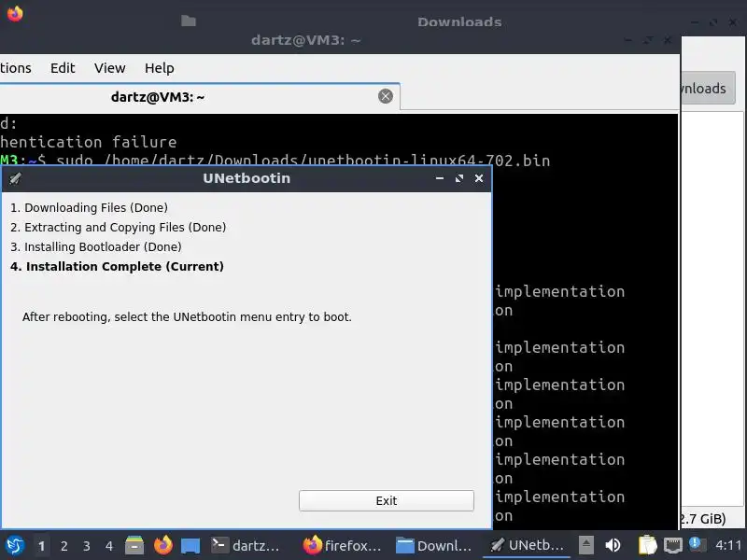Open the volume control tray icon
The image size is (747, 560).
coord(613,545)
